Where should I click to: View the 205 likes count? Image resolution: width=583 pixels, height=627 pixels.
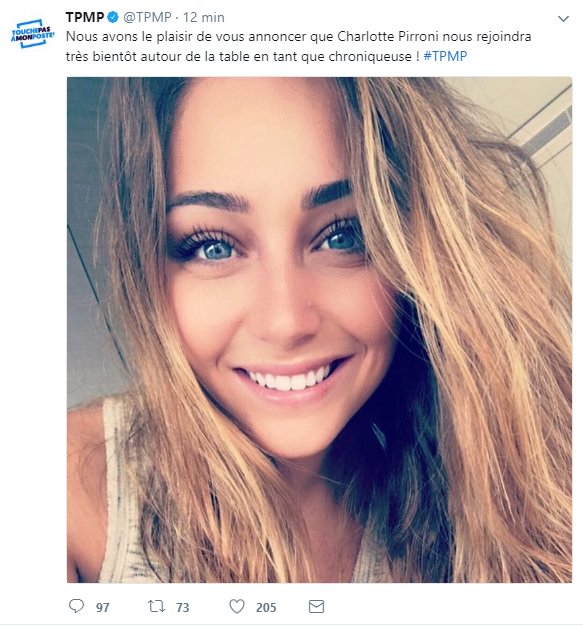click(266, 607)
